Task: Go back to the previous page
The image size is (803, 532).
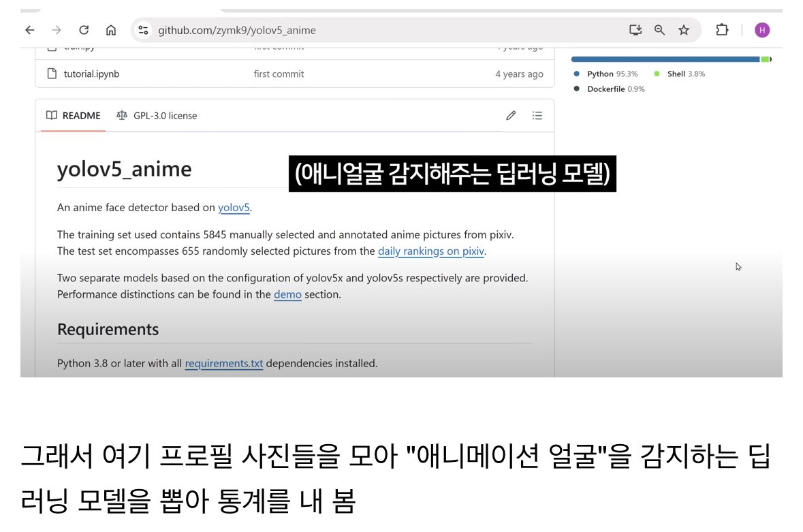Action: (30, 30)
